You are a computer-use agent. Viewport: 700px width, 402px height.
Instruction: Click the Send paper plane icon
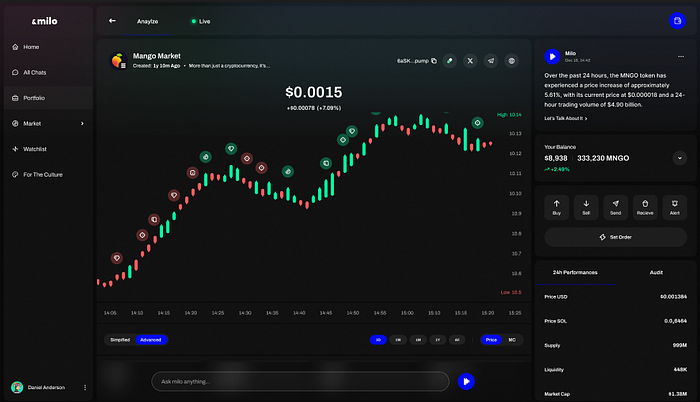tap(616, 205)
